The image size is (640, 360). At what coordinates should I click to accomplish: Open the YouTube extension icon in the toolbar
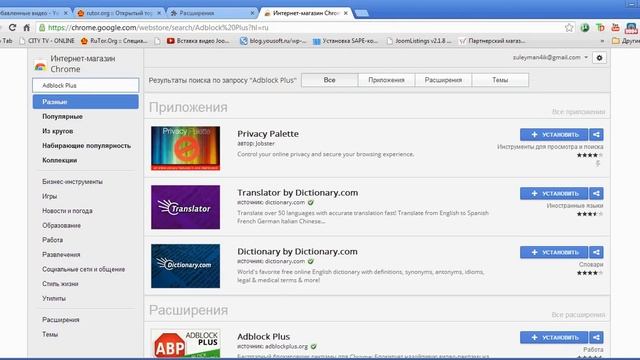point(616,27)
